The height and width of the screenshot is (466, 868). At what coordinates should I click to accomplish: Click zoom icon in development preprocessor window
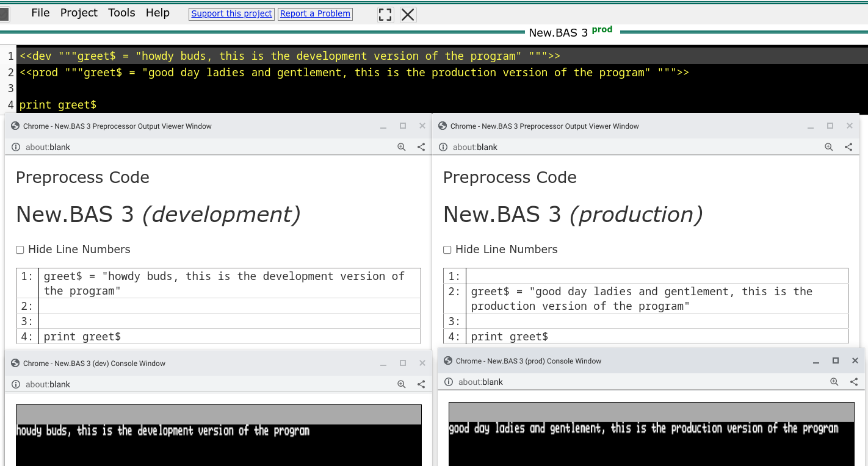[402, 147]
